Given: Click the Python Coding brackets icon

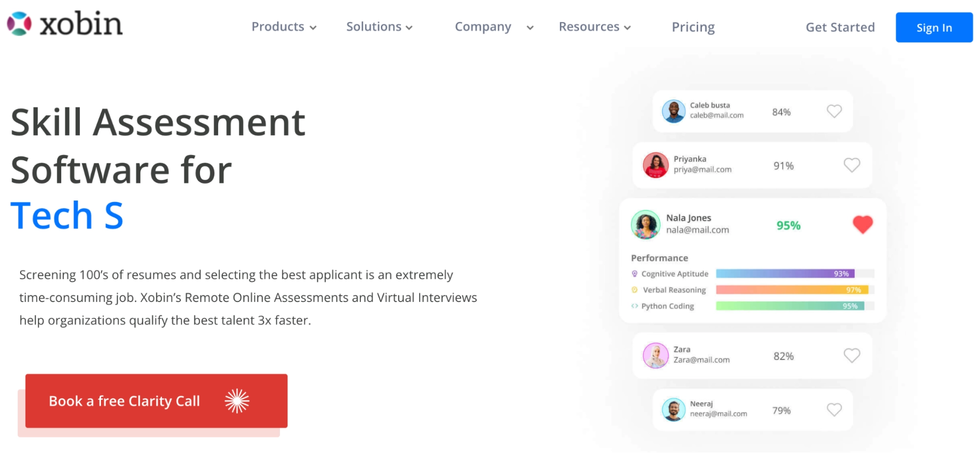Looking at the screenshot, I should click(x=634, y=306).
